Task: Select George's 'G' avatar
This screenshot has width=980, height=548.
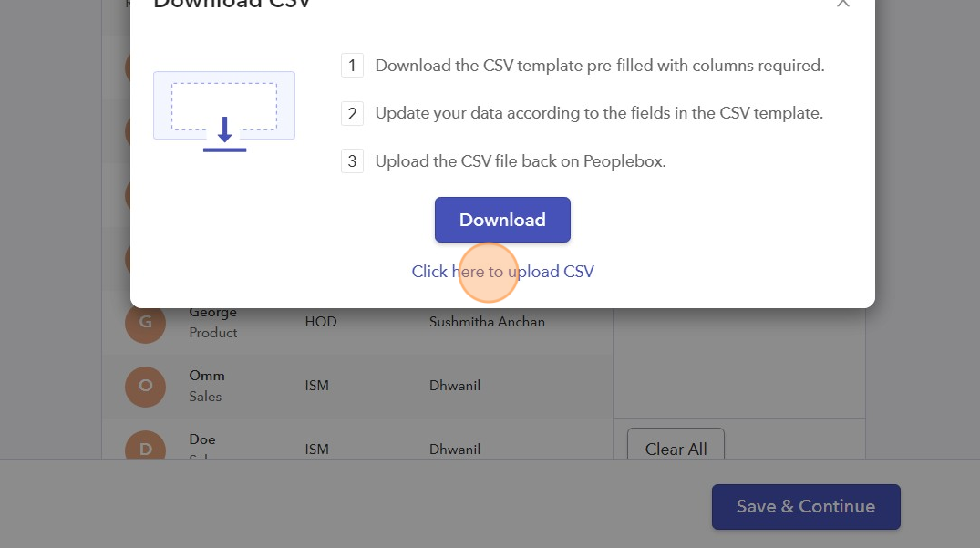Action: click(145, 323)
